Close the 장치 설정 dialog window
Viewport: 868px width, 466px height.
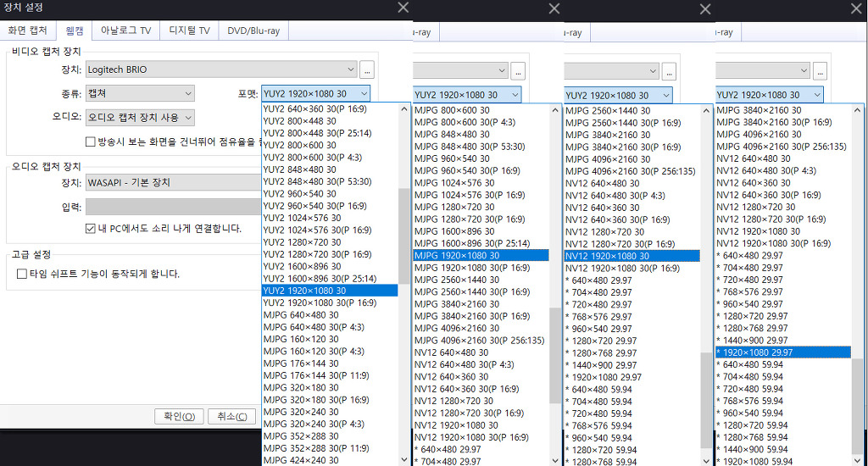pyautogui.click(x=403, y=8)
